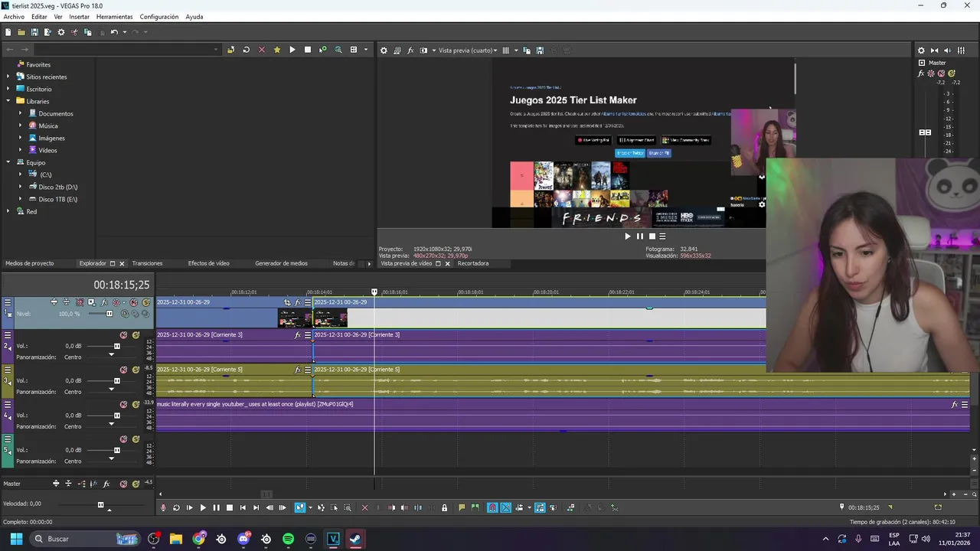This screenshot has height=551, width=980.
Task: Select the Normal Edit tool in the timeline toolbar
Action: click(x=299, y=507)
